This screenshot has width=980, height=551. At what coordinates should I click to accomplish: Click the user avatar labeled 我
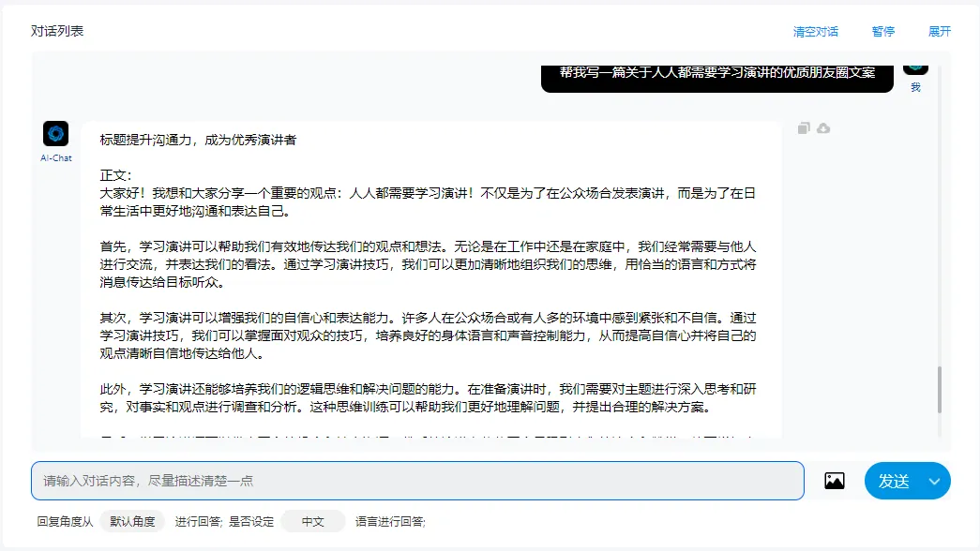(x=915, y=66)
